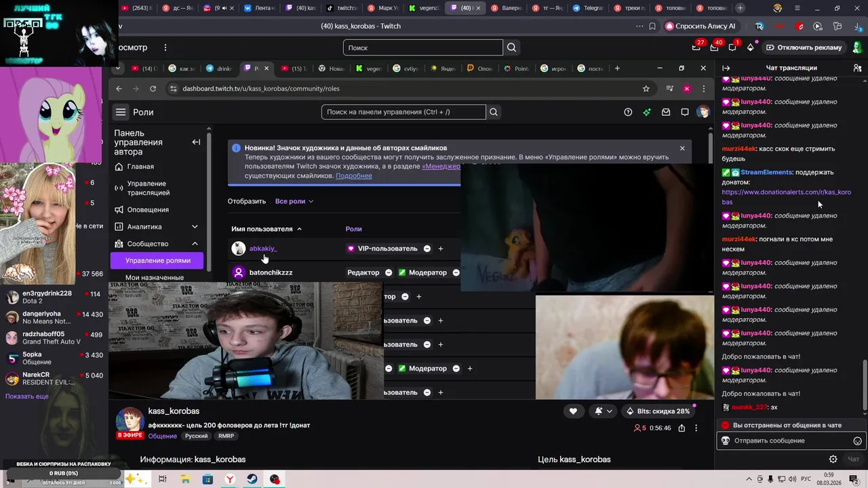This screenshot has height=488, width=868.
Task: Share the kass_korobas stream
Action: [682, 428]
